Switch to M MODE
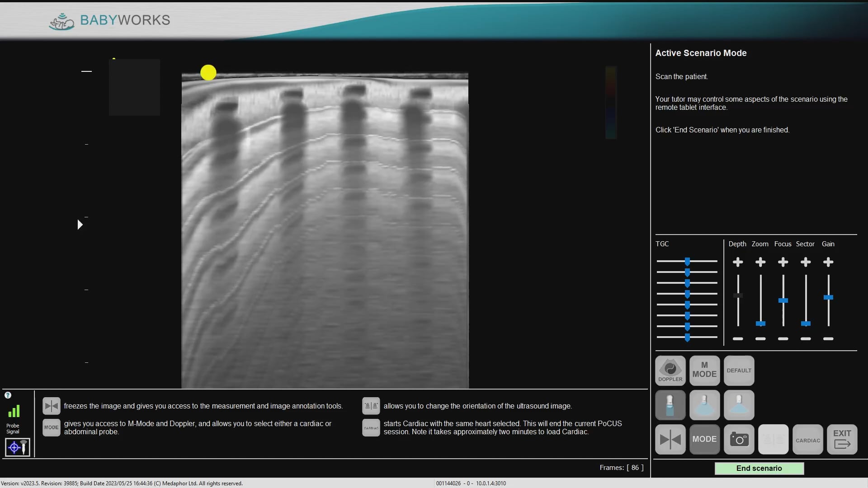Viewport: 868px width, 488px height. pyautogui.click(x=704, y=371)
